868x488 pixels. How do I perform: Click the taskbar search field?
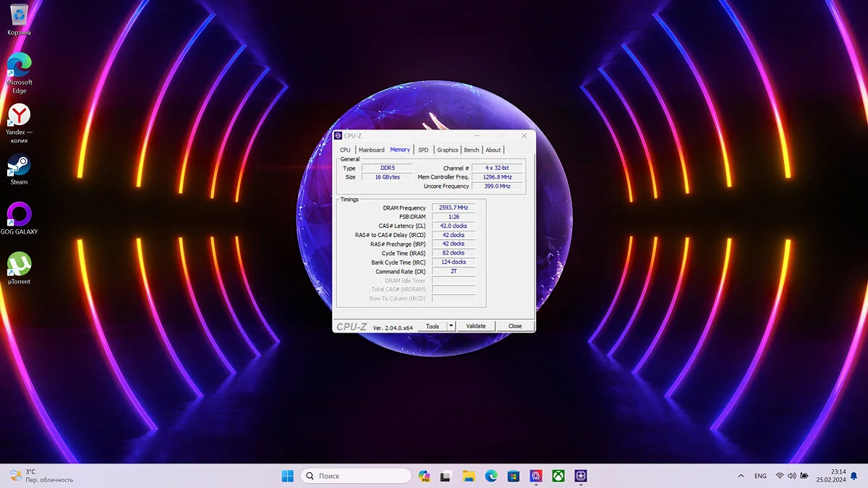click(356, 476)
